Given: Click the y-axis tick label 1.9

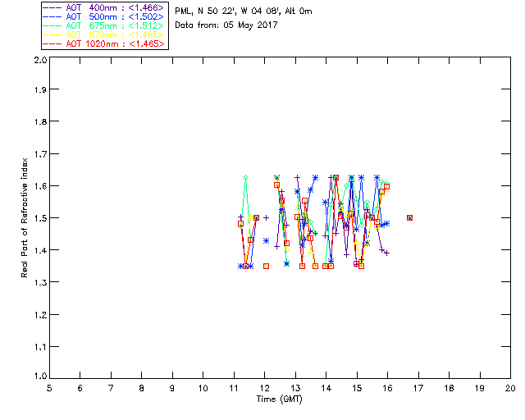Looking at the screenshot, I should pyautogui.click(x=40, y=89).
